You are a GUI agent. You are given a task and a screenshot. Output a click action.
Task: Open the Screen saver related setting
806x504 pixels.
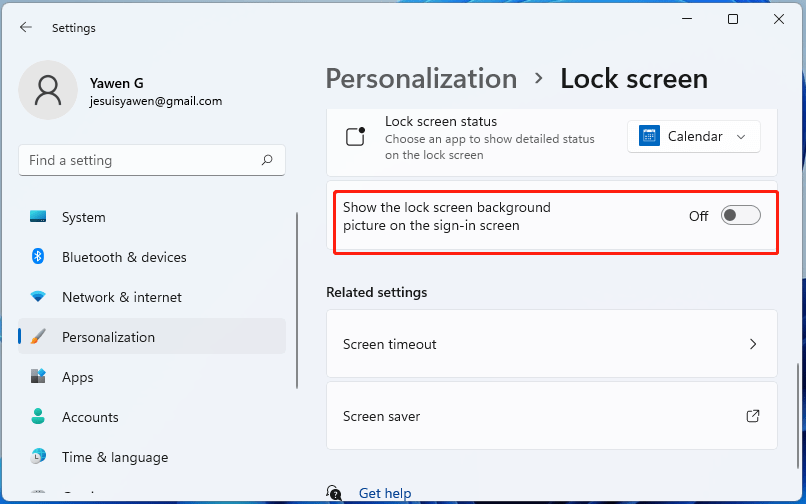(x=552, y=416)
